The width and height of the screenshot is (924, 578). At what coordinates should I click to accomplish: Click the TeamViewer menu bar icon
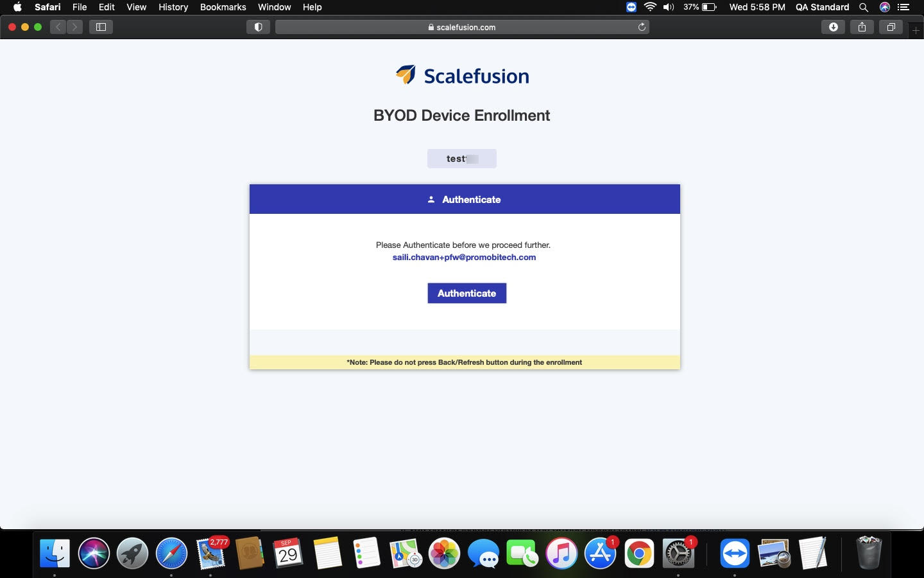coord(631,7)
